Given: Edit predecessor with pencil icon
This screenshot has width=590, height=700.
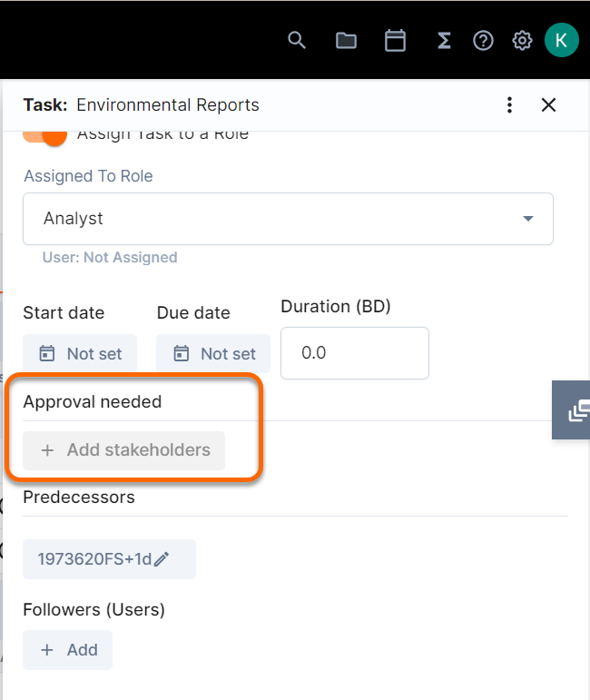Looking at the screenshot, I should pyautogui.click(x=162, y=559).
